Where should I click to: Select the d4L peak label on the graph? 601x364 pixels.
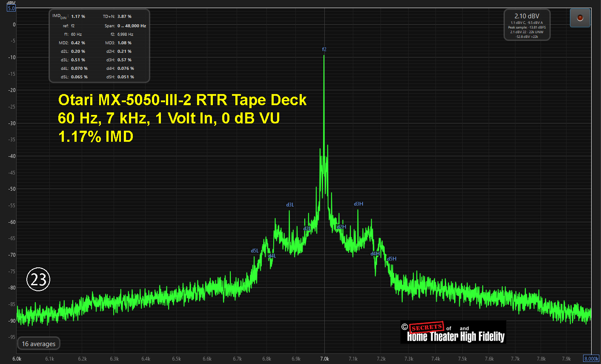coord(272,256)
